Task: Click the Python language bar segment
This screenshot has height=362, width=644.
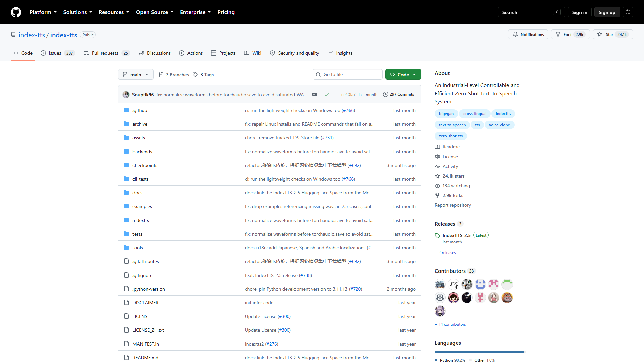Action: 479,352
